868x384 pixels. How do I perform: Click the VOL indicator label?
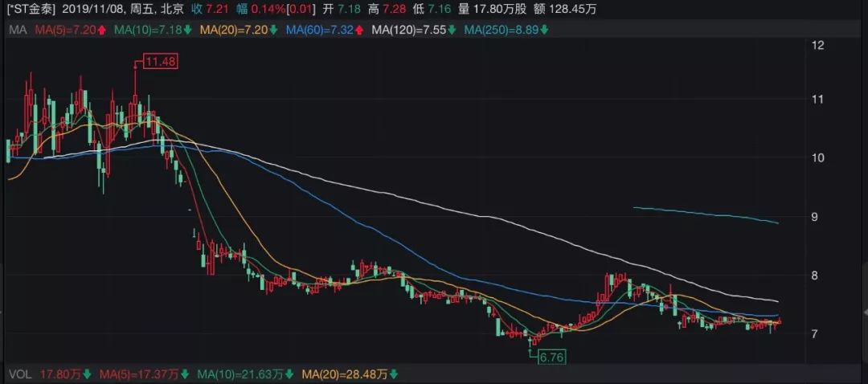tap(18, 374)
